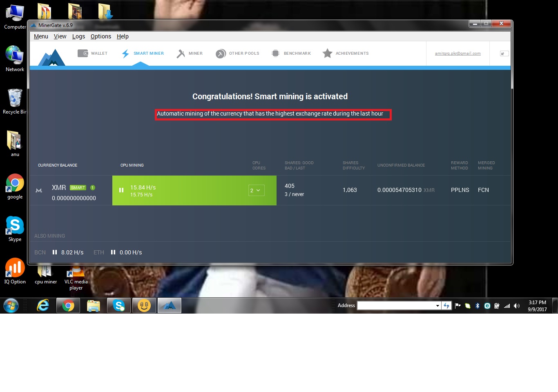Click the compact view icon beside the email

(x=504, y=53)
